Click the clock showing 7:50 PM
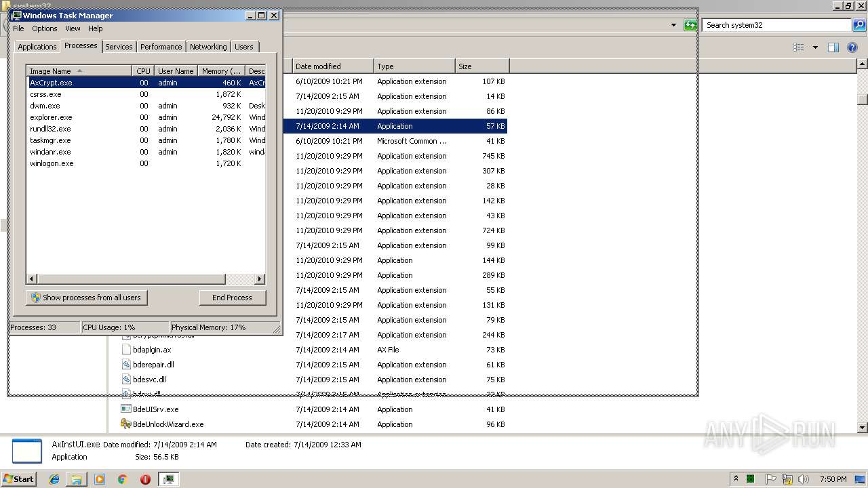 click(833, 479)
